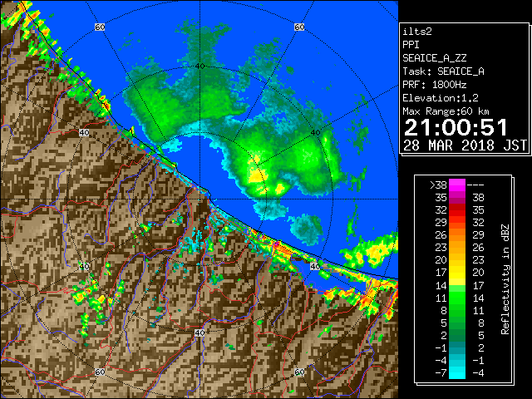Click the '40' label inside the large offshore echo

click(x=315, y=133)
